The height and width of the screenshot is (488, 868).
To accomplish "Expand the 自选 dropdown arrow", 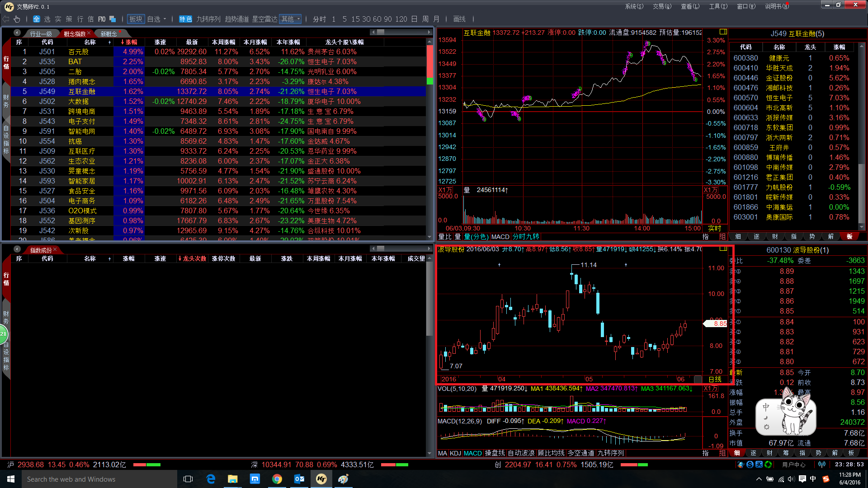I will coord(165,19).
